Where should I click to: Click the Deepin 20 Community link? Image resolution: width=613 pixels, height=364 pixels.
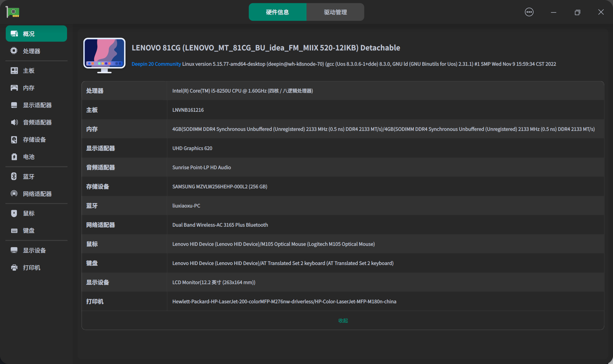pos(156,64)
